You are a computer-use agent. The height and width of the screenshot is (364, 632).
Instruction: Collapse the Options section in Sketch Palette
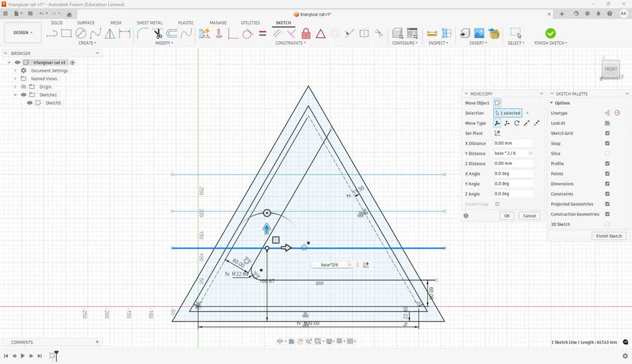pyautogui.click(x=552, y=103)
